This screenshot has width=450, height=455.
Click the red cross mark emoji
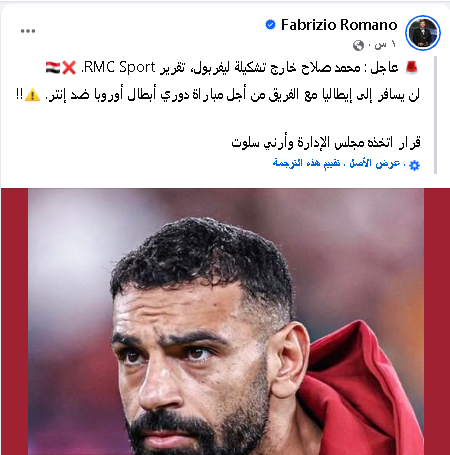(x=69, y=68)
